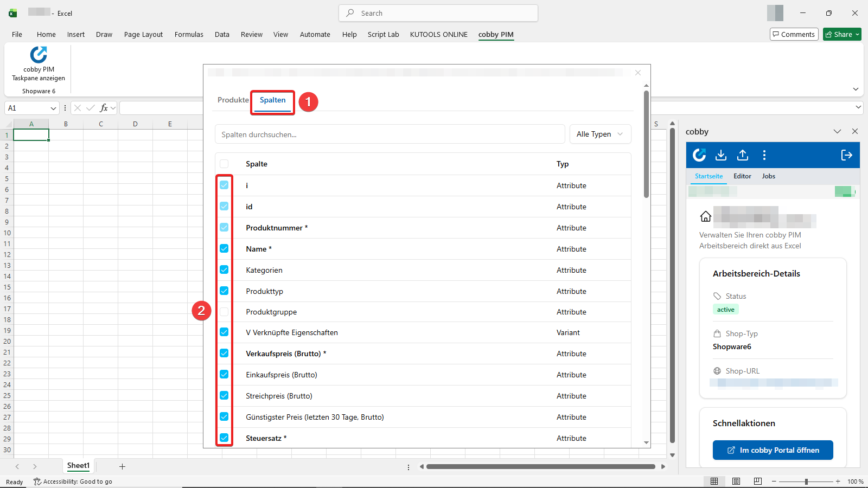Screen dimensions: 868x488
Task: Click the cobby logo refresh icon
Action: pos(699,156)
